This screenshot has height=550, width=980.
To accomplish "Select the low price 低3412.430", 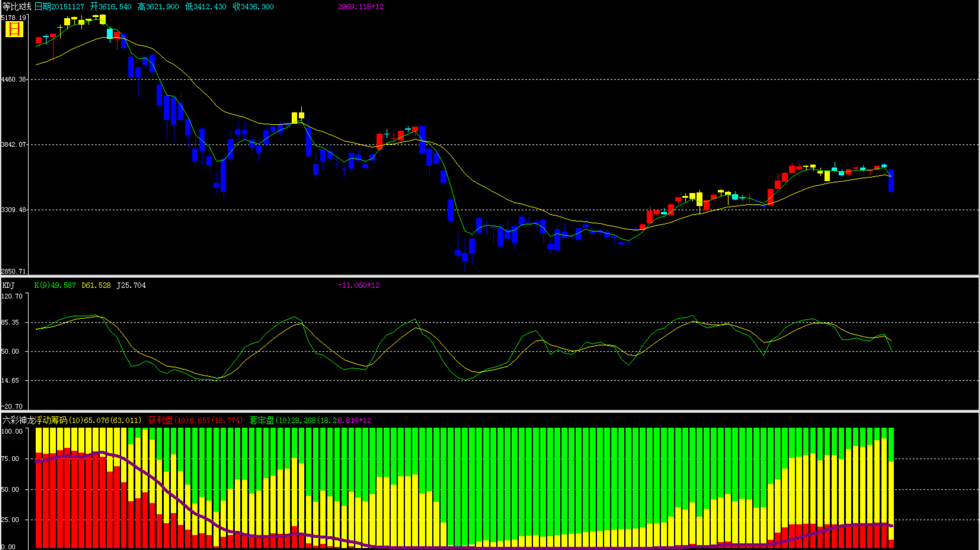I will pos(206,7).
